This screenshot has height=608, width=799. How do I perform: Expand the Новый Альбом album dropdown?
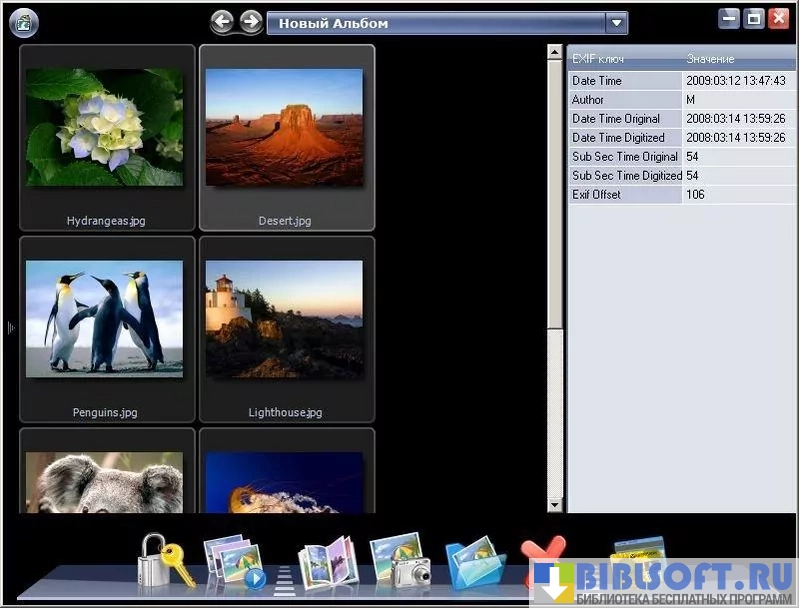click(616, 22)
